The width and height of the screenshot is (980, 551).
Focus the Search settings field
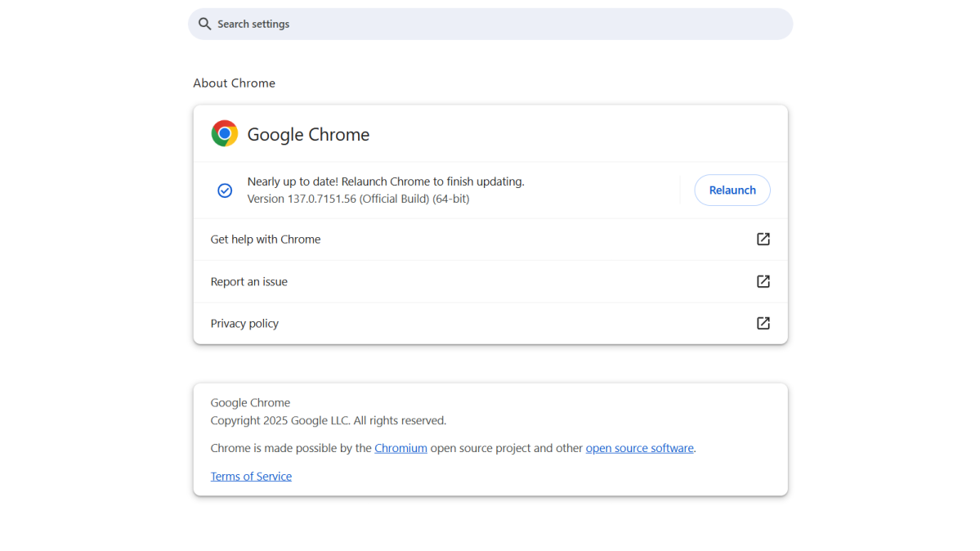coord(490,24)
